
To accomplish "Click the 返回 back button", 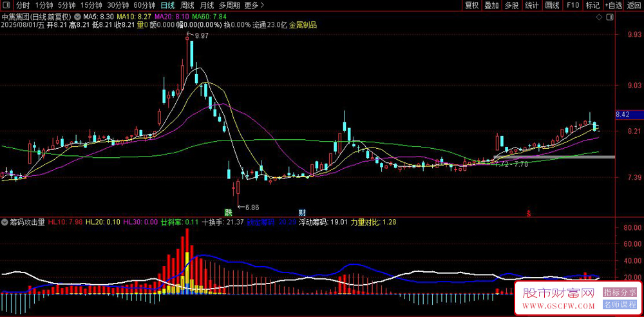I will [634, 5].
